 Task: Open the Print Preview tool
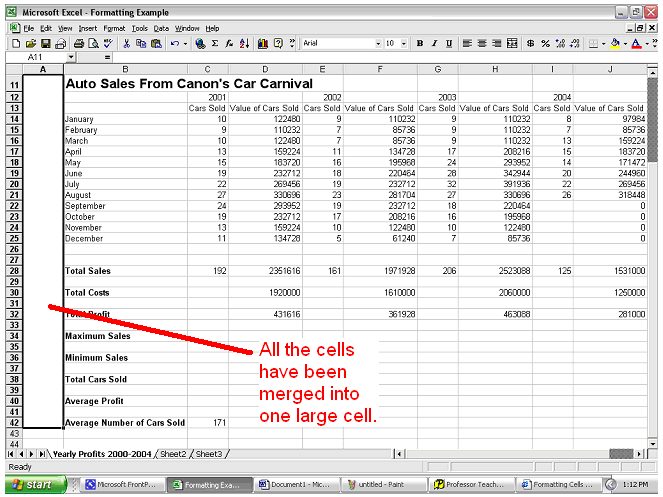[93, 44]
